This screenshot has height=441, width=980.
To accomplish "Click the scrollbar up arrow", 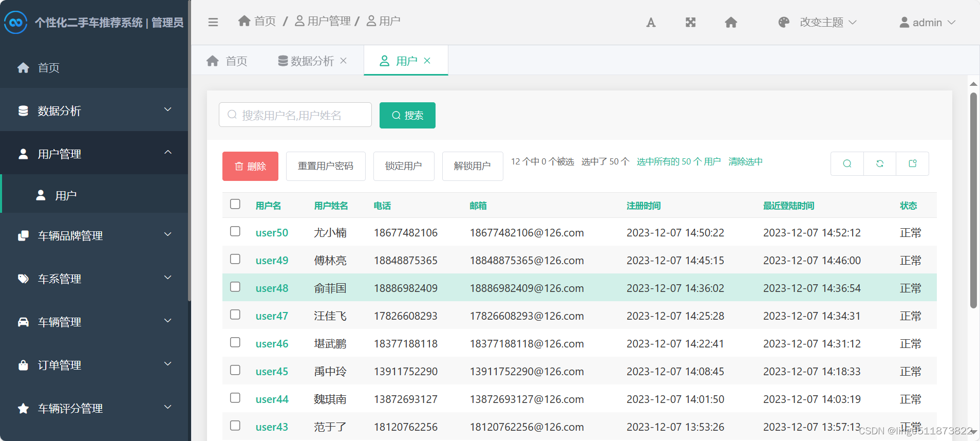I will (973, 84).
